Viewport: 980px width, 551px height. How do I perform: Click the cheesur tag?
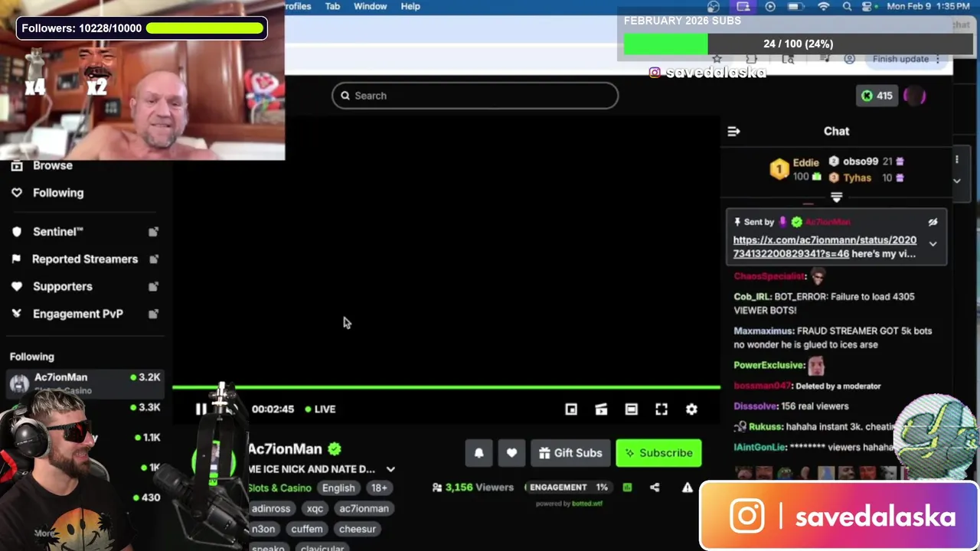click(x=358, y=529)
